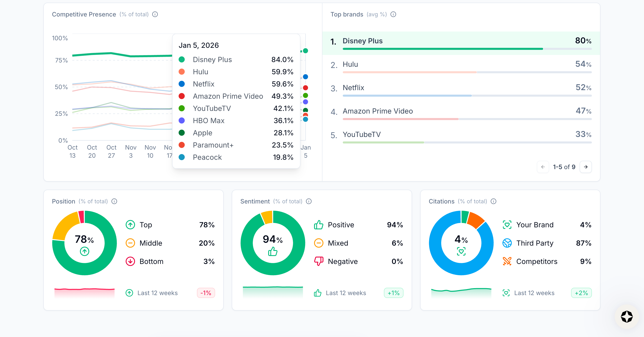Click the Third Party globe icon
This screenshot has height=337, width=644.
[x=507, y=243]
